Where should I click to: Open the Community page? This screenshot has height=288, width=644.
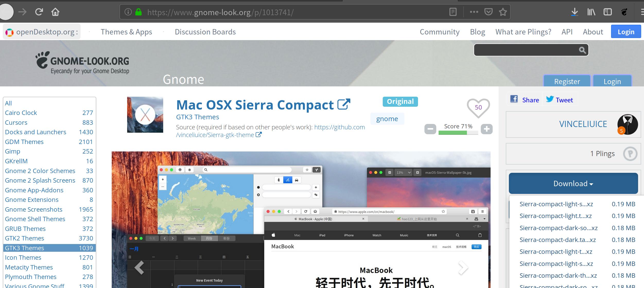(439, 32)
